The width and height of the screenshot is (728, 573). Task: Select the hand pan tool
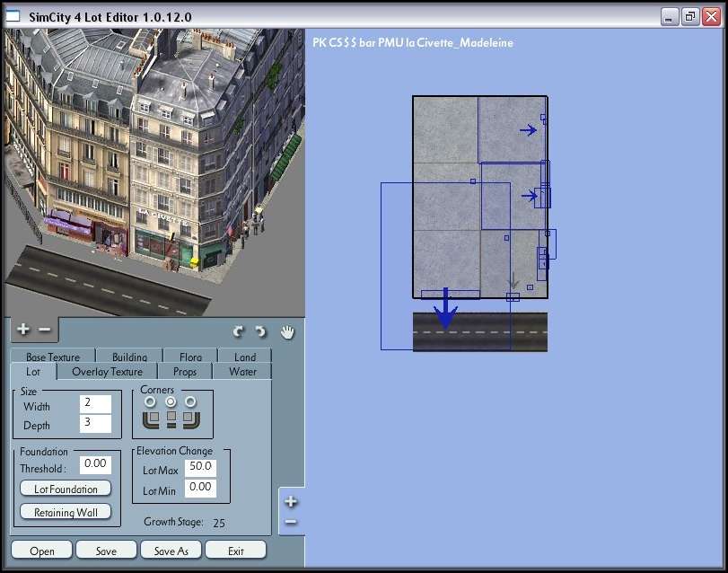point(287,332)
